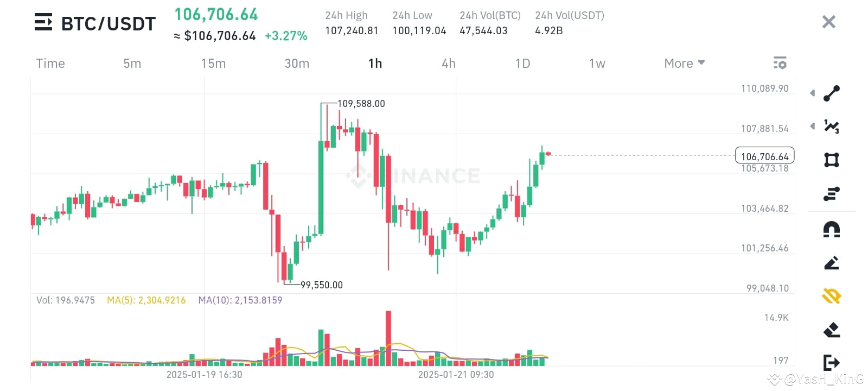Select the brush drawing tool
Image resolution: width=868 pixels, height=391 pixels.
[831, 263]
